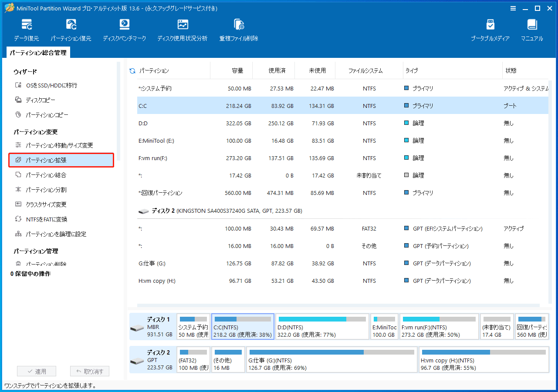558x392 pixels.
Task: Select E:MiniTool block in disk map
Action: pos(384,326)
